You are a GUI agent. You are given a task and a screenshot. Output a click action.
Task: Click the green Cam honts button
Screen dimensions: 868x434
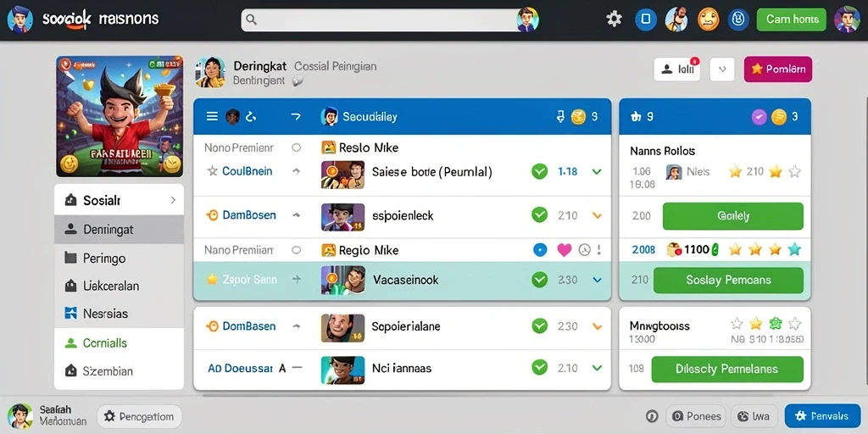[x=791, y=19]
